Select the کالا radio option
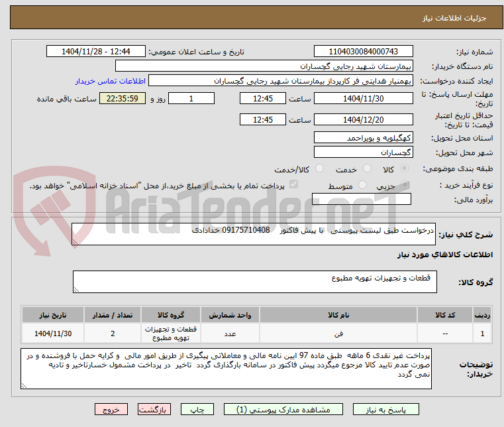The image size is (504, 427). (x=404, y=168)
